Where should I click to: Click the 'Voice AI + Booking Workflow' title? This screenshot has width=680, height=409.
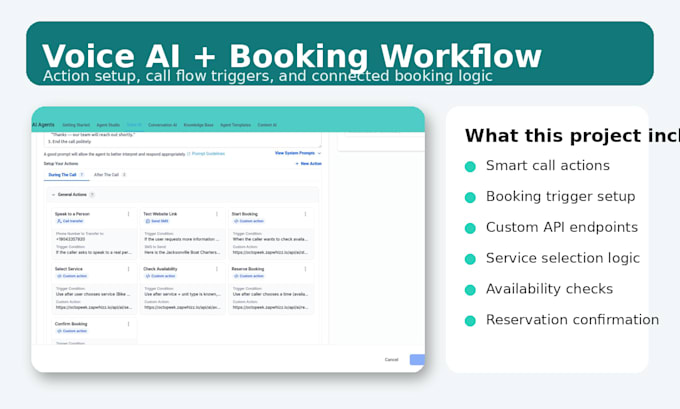click(x=291, y=56)
